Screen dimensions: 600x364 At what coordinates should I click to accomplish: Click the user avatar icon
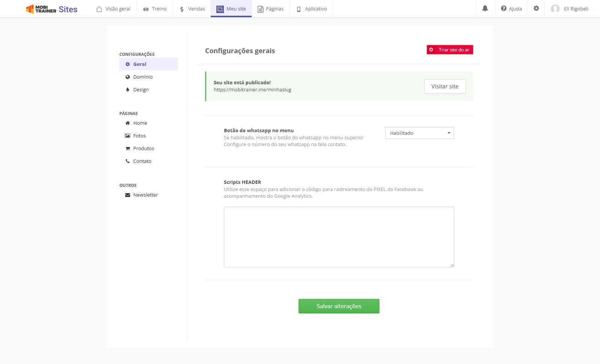(x=555, y=9)
